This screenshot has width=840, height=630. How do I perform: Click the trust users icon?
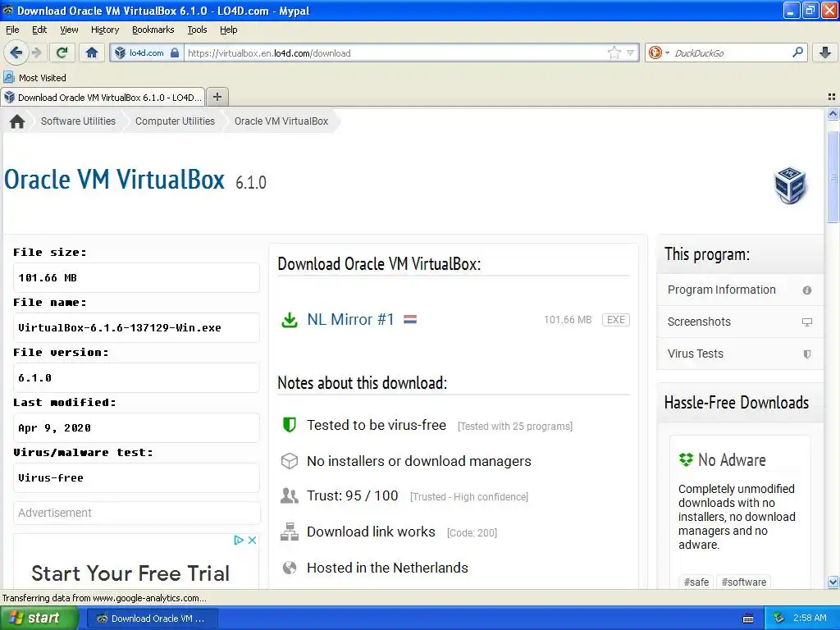[x=290, y=495]
